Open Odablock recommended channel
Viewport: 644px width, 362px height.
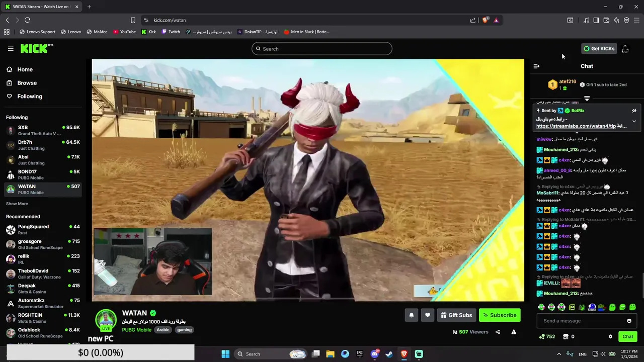pyautogui.click(x=43, y=333)
